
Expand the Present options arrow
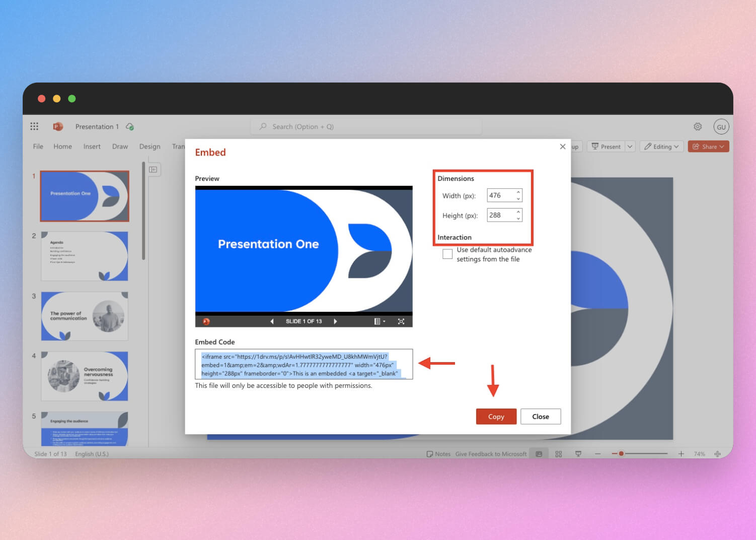[630, 147]
